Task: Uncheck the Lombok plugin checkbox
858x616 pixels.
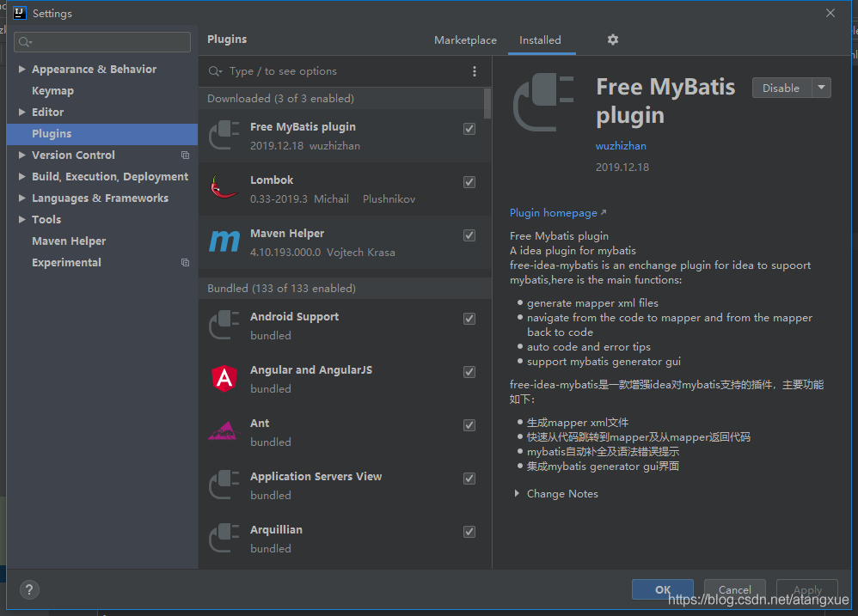Action: [469, 181]
